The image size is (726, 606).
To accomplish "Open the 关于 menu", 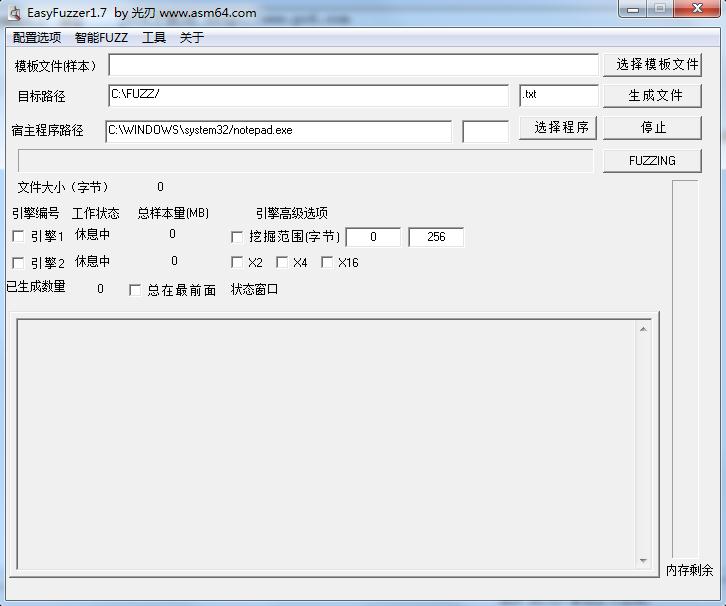I will (x=192, y=37).
